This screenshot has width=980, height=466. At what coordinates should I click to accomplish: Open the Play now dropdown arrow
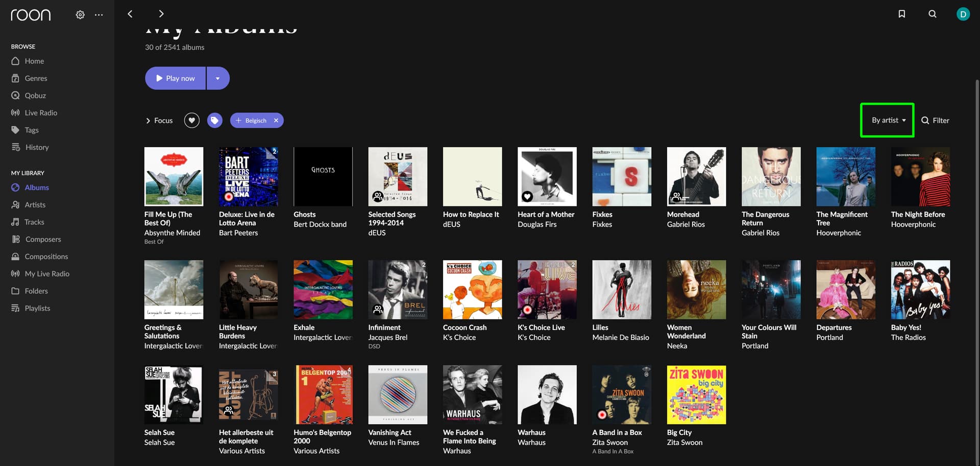point(218,78)
